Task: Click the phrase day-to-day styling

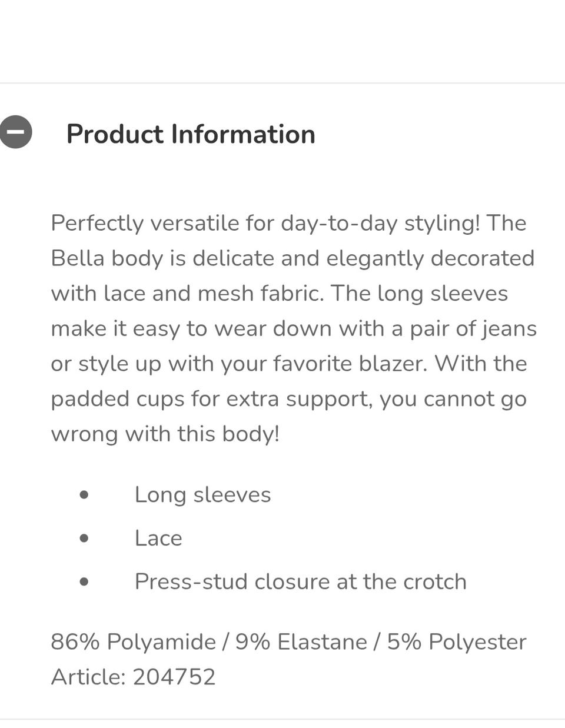Action: pyautogui.click(x=380, y=223)
